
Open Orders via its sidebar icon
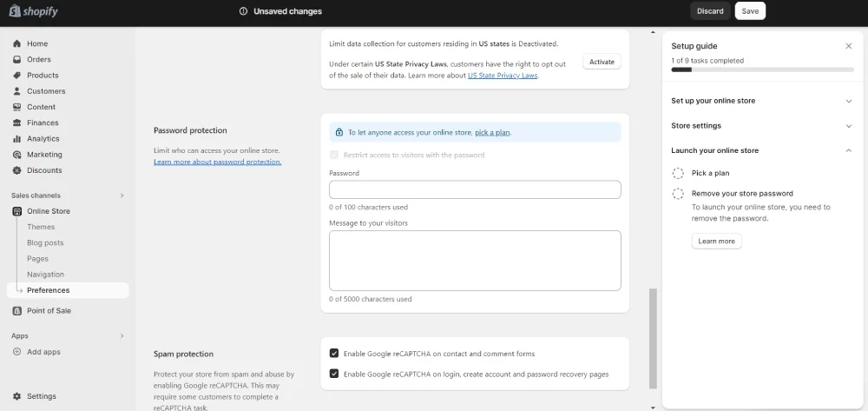click(x=17, y=59)
